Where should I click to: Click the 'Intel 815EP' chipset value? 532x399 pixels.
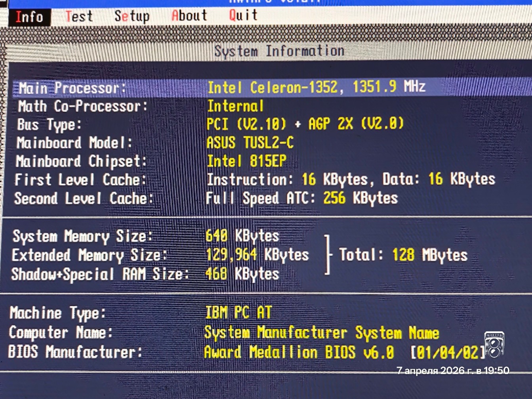(246, 161)
